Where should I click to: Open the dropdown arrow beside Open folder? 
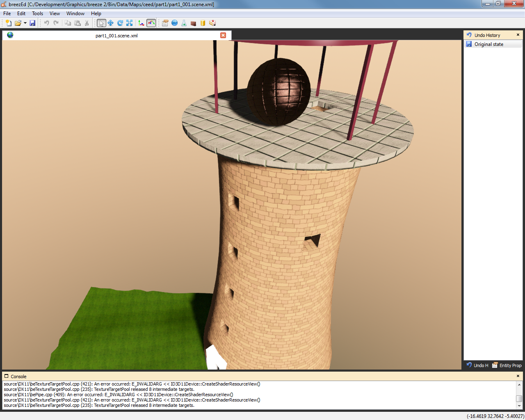pyautogui.click(x=25, y=23)
